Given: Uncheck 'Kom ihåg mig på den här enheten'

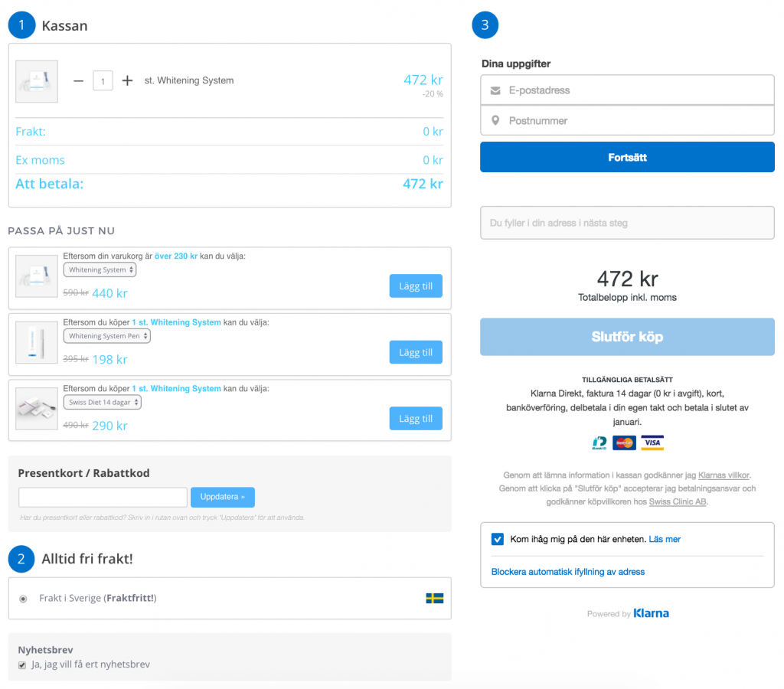Looking at the screenshot, I should point(498,539).
